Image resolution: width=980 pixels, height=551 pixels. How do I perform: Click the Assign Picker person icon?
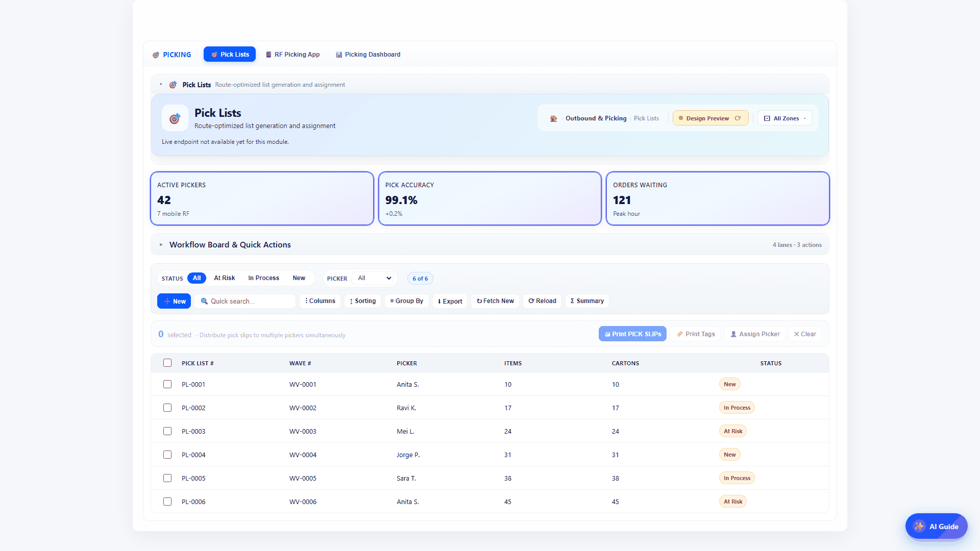coord(733,334)
